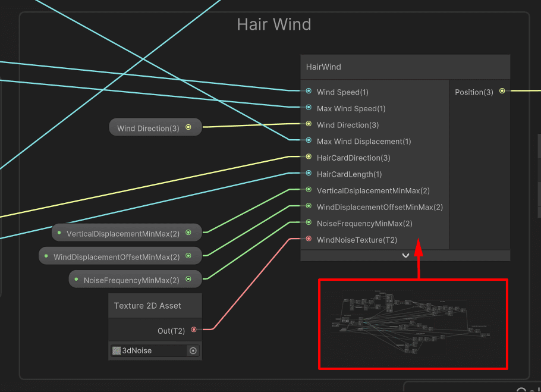This screenshot has height=392, width=541.
Task: Select the WindDisplacementOffsetMinMax property node
Action: pyautogui.click(x=121, y=256)
